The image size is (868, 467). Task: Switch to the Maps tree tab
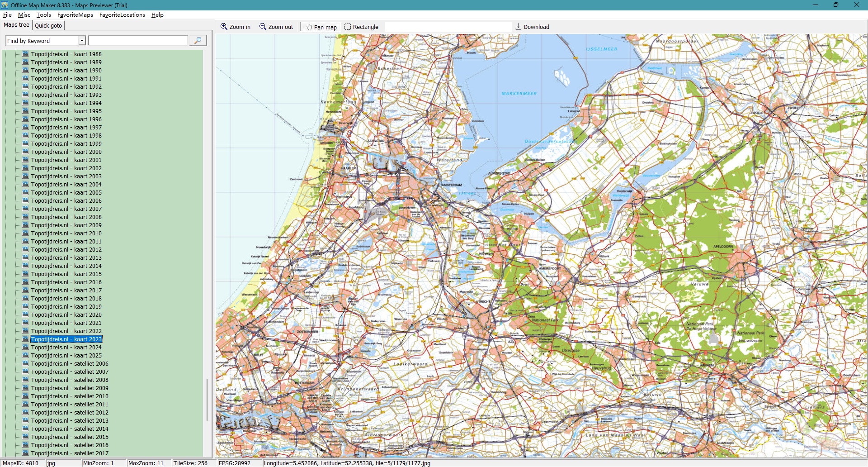tap(16, 25)
